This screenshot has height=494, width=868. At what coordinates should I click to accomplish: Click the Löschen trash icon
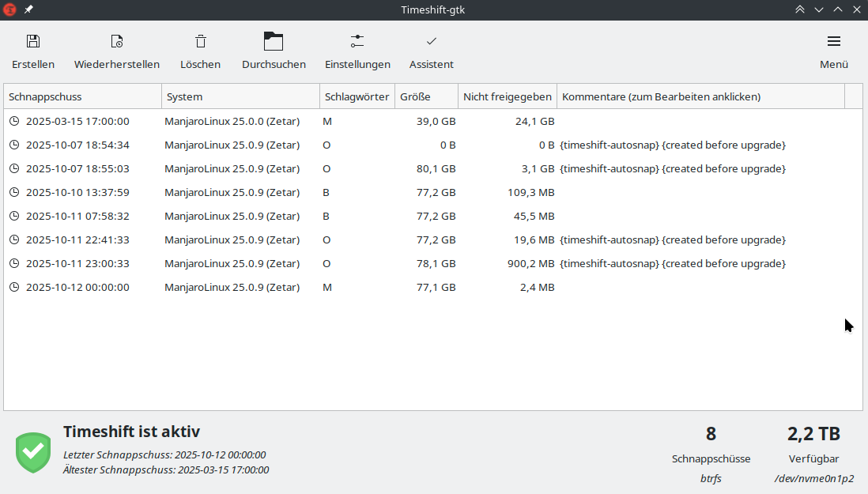click(x=200, y=41)
